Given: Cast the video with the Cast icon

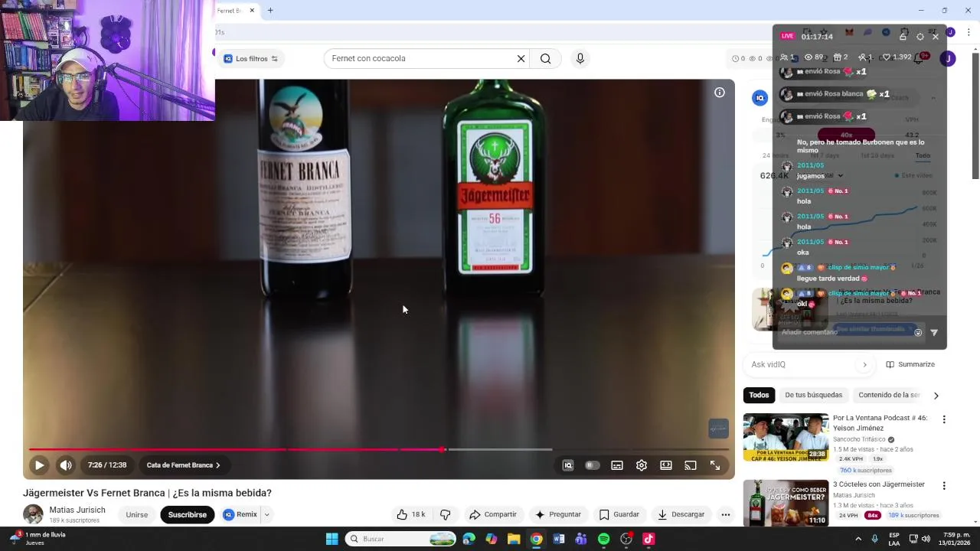Looking at the screenshot, I should pyautogui.click(x=691, y=465).
